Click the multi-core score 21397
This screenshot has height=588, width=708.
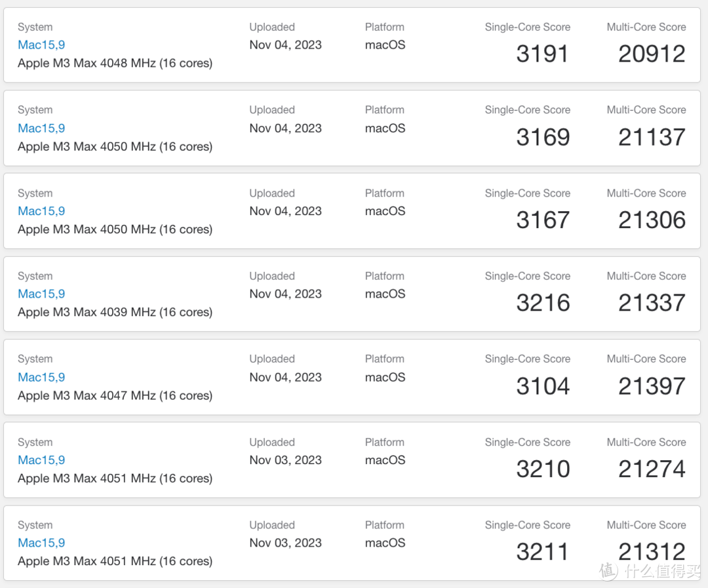652,386
